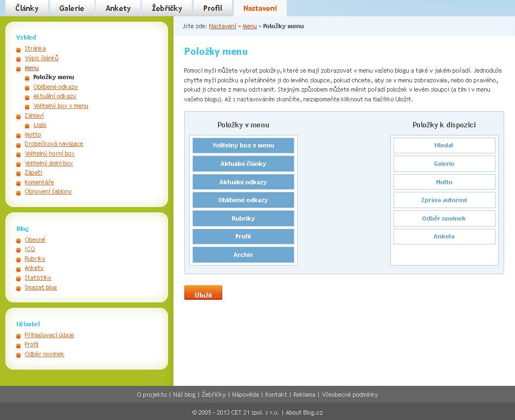Open the Statistiky link
This screenshot has height=420, width=515.
[38, 277]
